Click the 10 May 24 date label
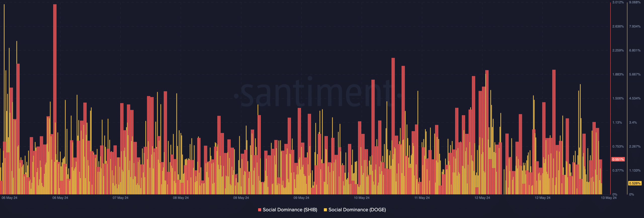This screenshot has width=644, height=218. [x=362, y=198]
